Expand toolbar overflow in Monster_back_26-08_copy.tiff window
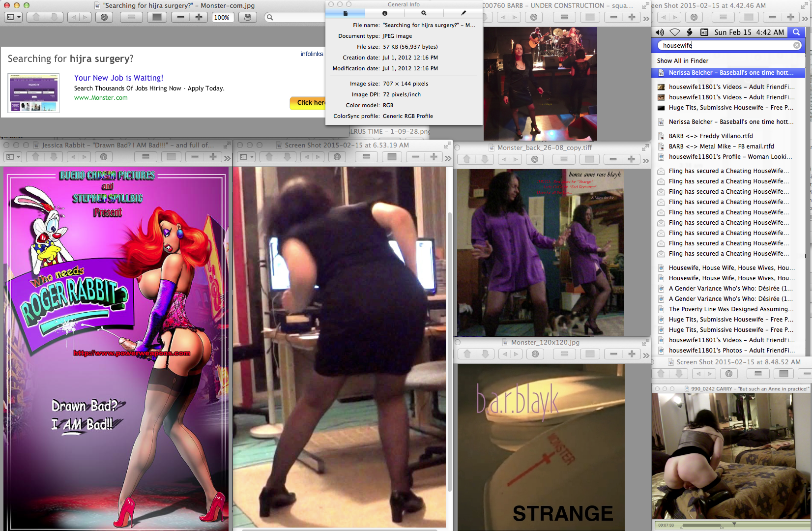The width and height of the screenshot is (812, 531). click(645, 160)
